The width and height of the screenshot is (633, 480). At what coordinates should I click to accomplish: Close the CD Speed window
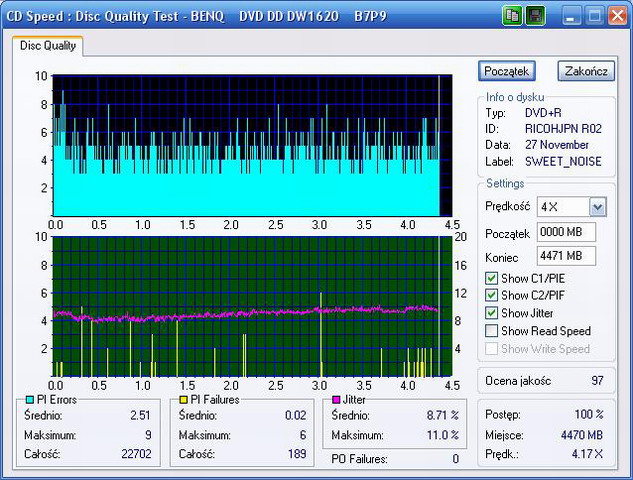(618, 16)
